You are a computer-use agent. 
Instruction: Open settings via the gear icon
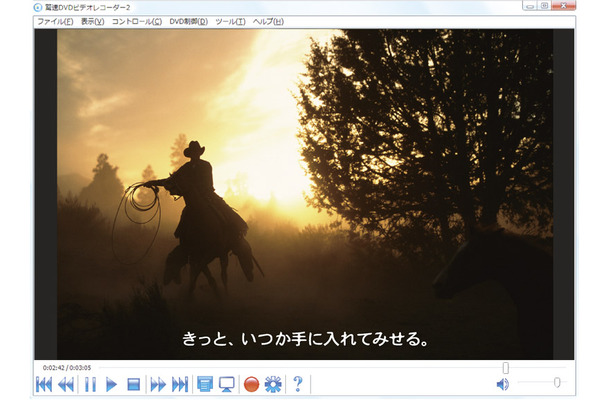point(273,384)
